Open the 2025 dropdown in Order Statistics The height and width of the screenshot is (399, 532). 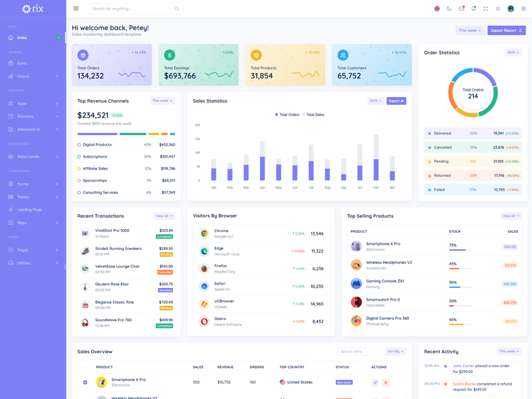(513, 53)
